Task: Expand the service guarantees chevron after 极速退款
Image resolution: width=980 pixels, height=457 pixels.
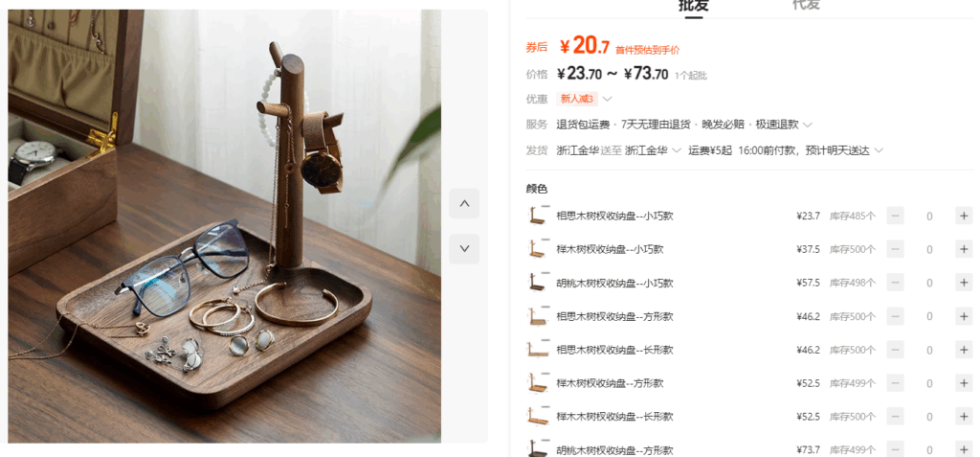Action: (808, 125)
